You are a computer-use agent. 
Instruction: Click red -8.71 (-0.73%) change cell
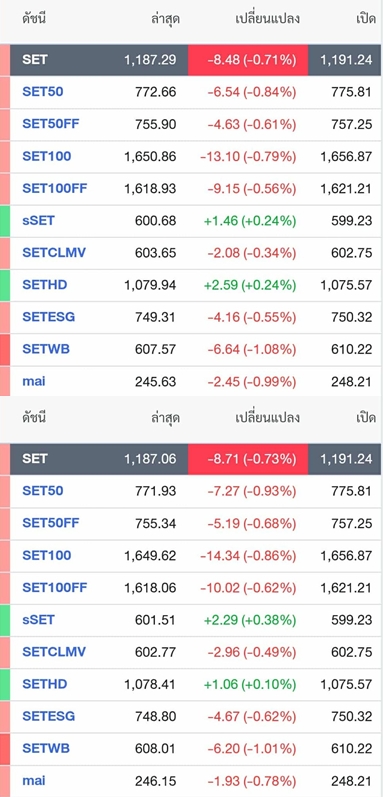coord(248,459)
